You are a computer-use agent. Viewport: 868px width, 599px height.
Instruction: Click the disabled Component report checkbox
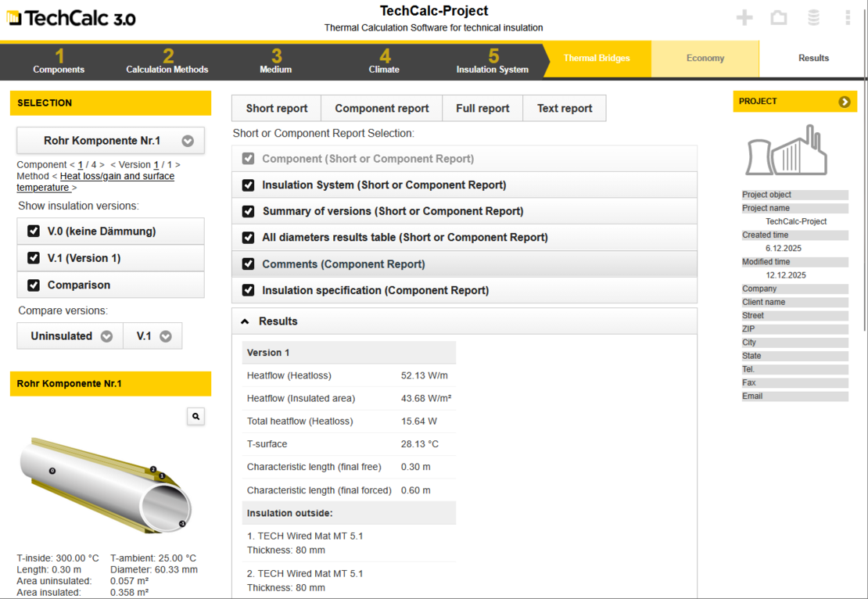(x=249, y=159)
